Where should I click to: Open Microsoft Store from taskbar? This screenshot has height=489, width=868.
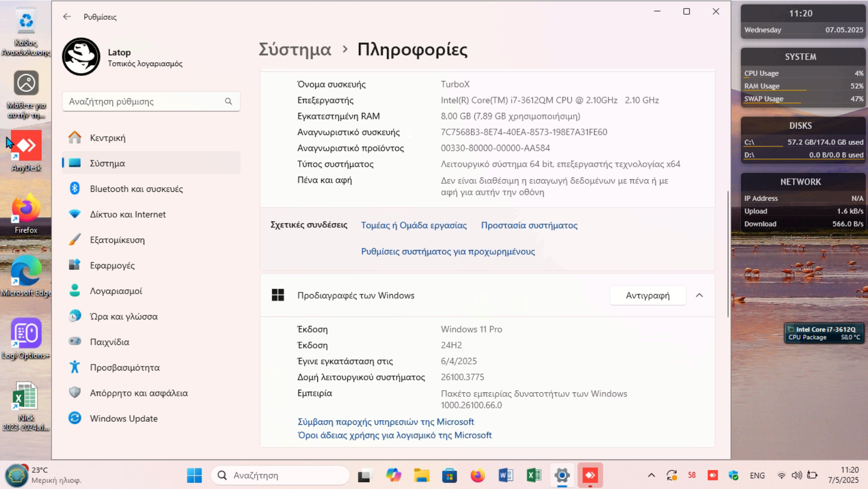[x=449, y=475]
